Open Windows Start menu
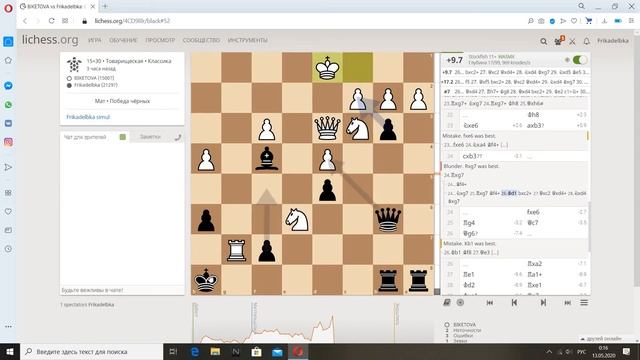The image size is (640, 360). coord(9,351)
